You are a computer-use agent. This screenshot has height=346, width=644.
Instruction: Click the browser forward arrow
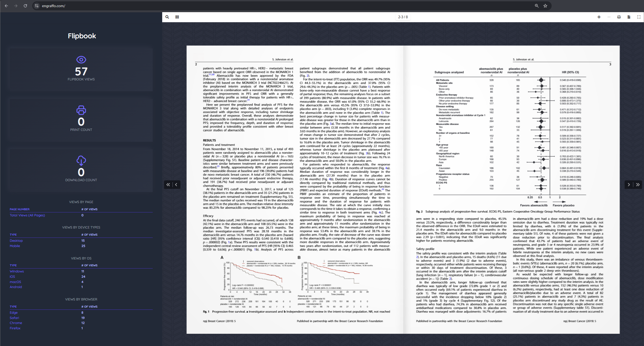(16, 6)
